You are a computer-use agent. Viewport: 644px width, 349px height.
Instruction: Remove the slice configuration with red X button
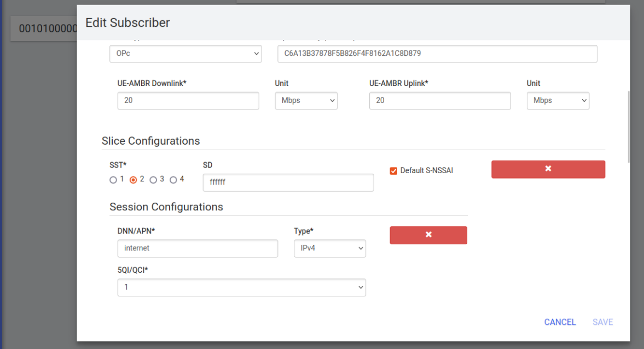pyautogui.click(x=548, y=169)
